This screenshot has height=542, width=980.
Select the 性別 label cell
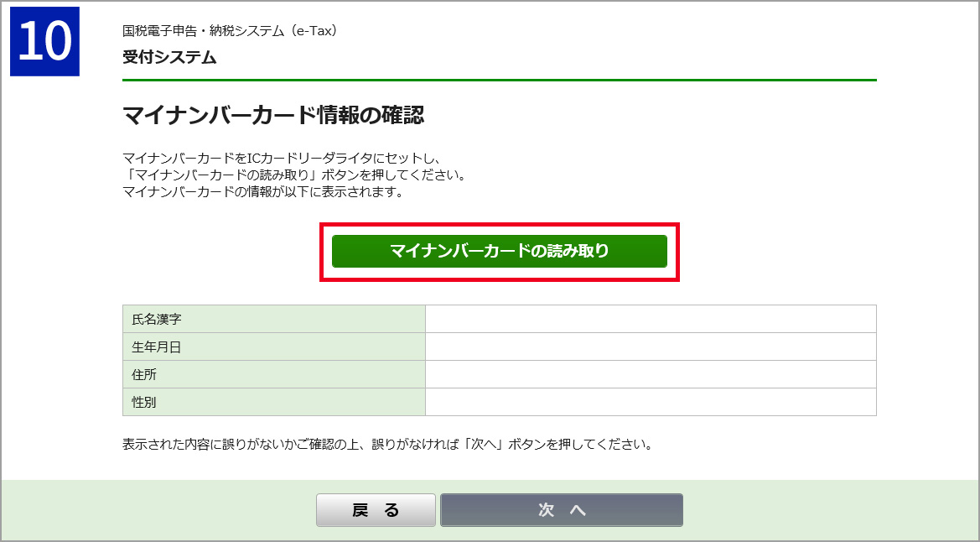(274, 402)
